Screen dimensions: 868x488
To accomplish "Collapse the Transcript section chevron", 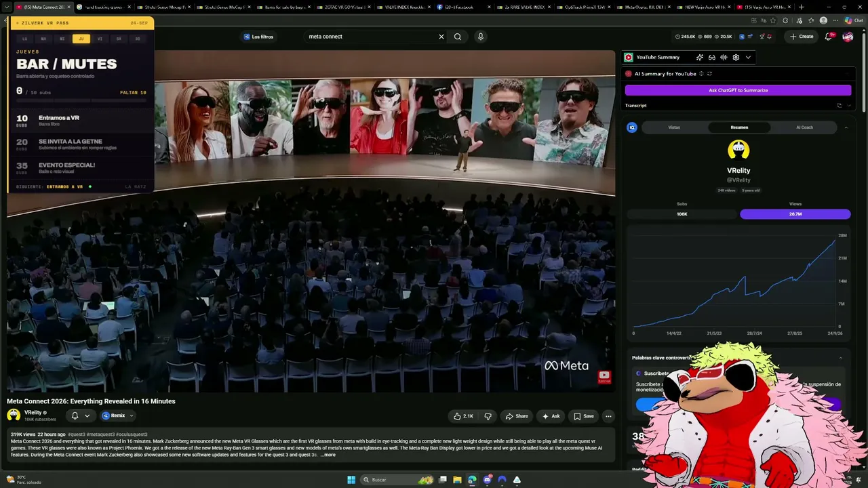I will (848, 106).
